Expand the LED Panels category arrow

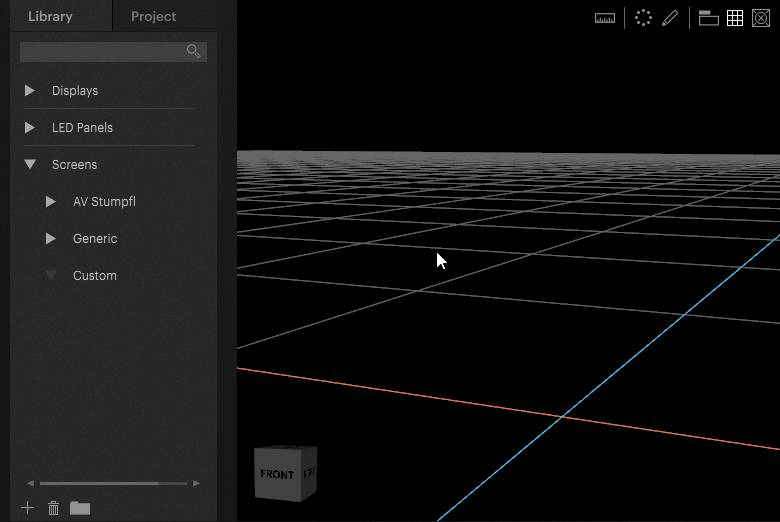[x=30, y=127]
